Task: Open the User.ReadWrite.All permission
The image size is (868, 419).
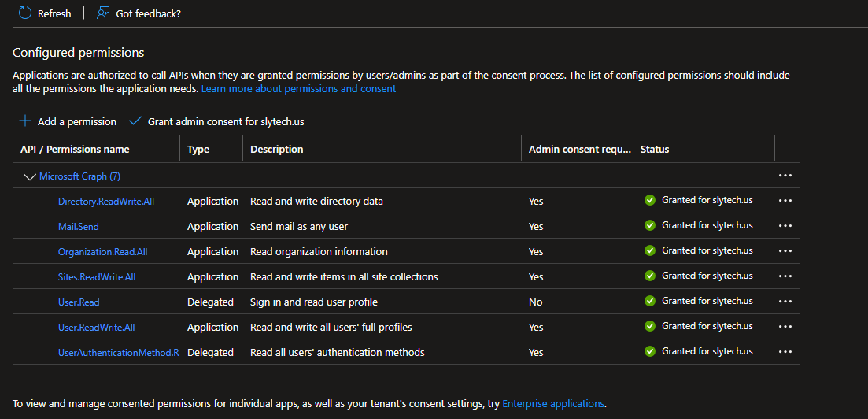Action: tap(96, 327)
